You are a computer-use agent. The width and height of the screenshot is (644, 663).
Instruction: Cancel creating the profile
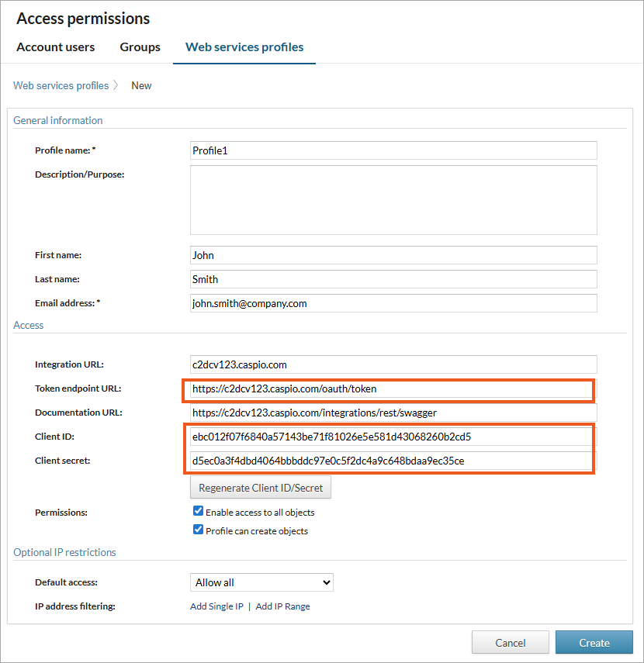coord(510,642)
